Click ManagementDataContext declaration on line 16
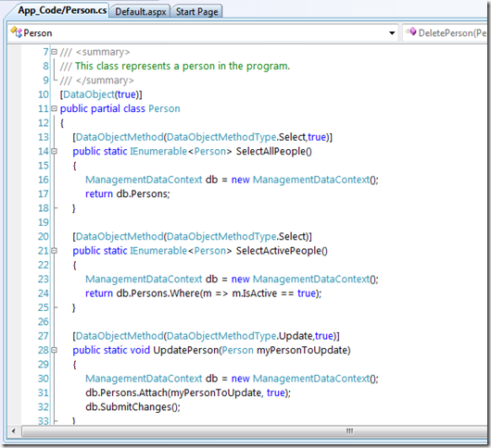The height and width of the screenshot is (448, 491). coord(232,180)
